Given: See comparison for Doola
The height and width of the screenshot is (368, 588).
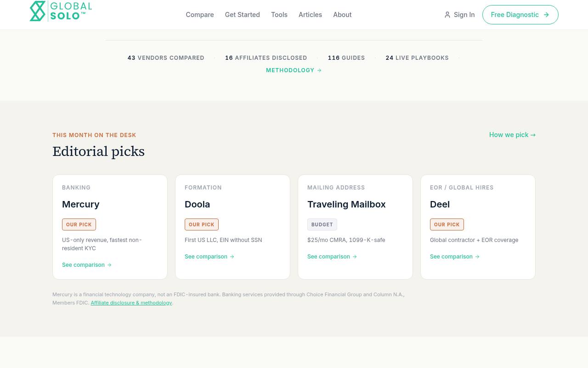Looking at the screenshot, I should (209, 257).
